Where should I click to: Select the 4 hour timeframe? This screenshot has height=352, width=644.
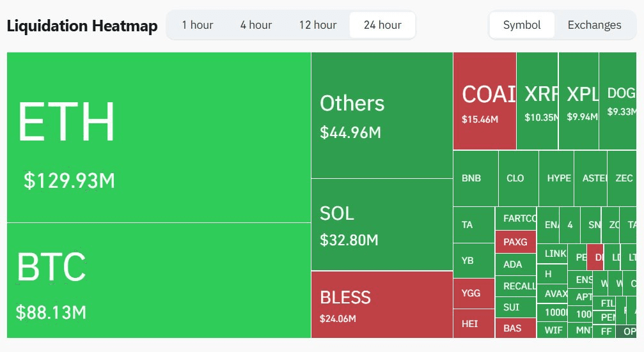coord(256,25)
